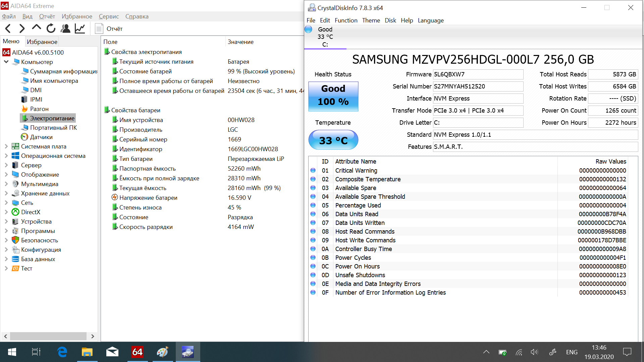Open the Mail app from the taskbar
Viewport: 644px width, 362px height.
point(112,352)
